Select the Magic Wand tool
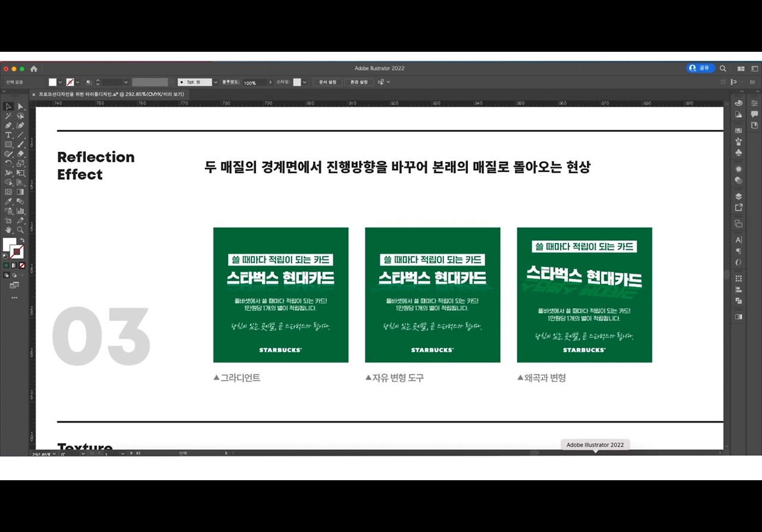Screen dimensions: 762x532 click(x=8, y=116)
